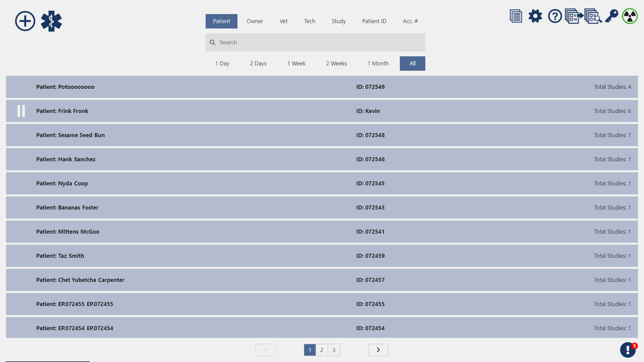Go to the next page arrow
The width and height of the screenshot is (644, 362).
(378, 350)
